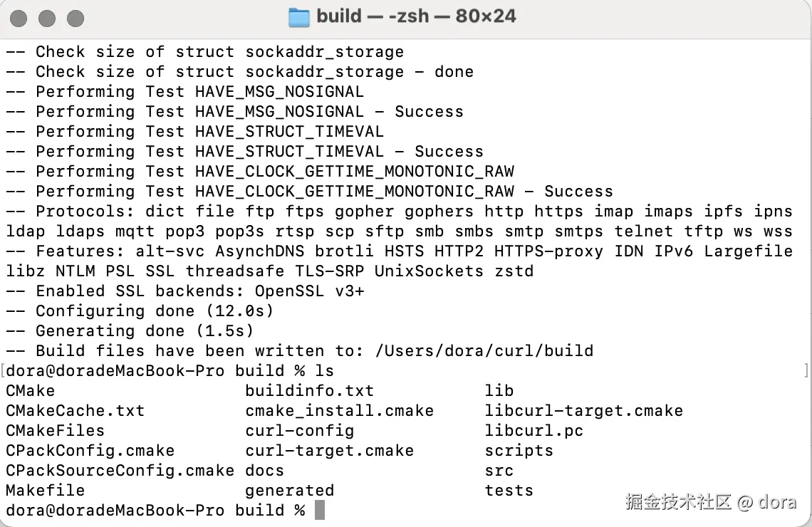Viewport: 812px width, 527px height.
Task: Click the block cursor at the prompt
Action: (x=319, y=510)
